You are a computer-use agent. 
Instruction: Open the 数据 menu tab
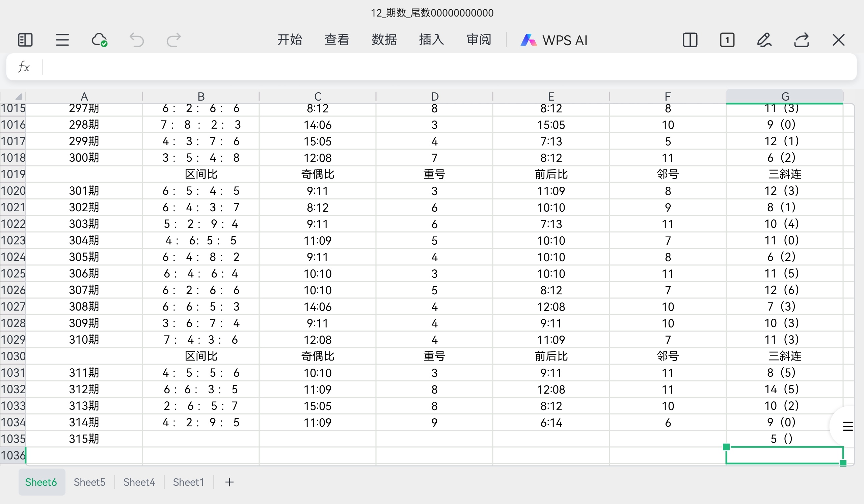click(384, 40)
